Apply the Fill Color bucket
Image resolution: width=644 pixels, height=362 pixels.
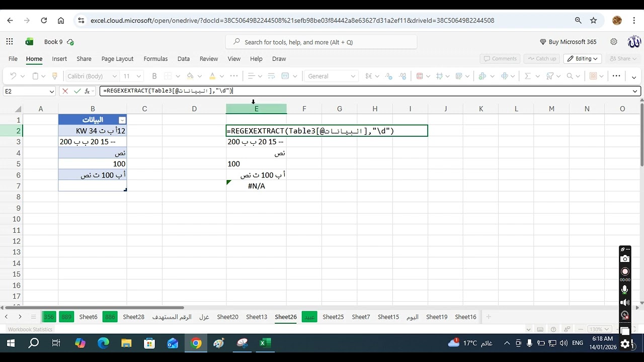[190, 76]
